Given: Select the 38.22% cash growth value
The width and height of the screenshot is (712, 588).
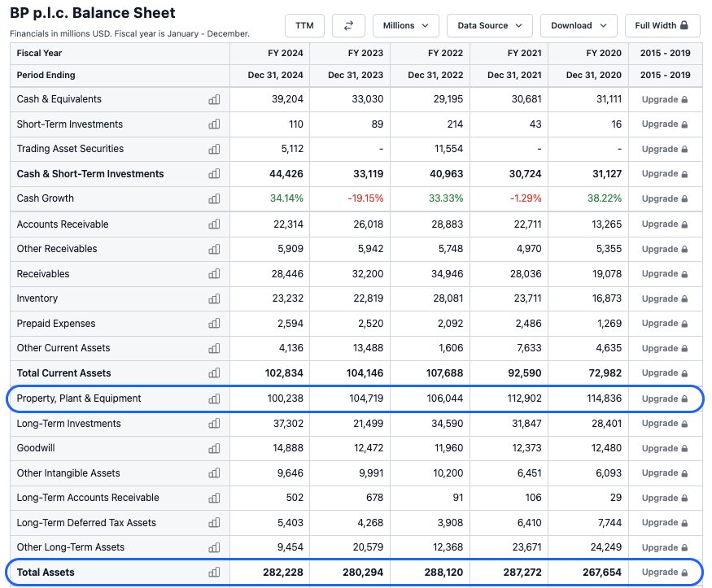Looking at the screenshot, I should (x=605, y=198).
